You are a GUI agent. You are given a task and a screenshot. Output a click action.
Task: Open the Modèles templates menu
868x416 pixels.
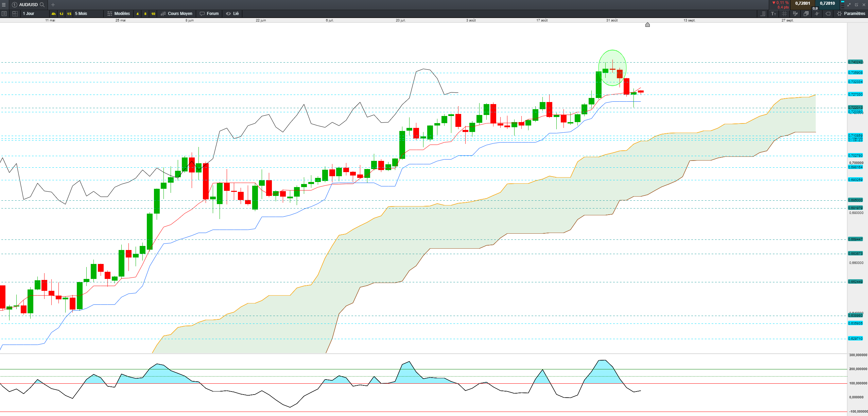119,14
